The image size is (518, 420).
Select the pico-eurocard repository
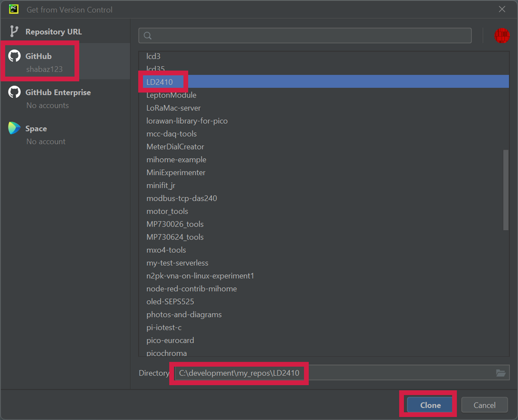pyautogui.click(x=324, y=340)
